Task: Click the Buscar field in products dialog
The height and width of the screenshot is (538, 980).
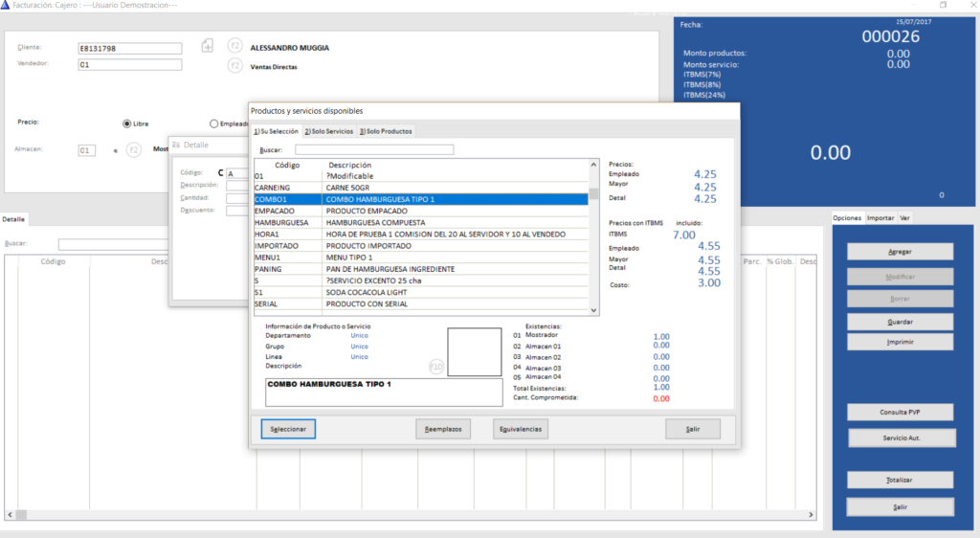Action: pos(374,149)
